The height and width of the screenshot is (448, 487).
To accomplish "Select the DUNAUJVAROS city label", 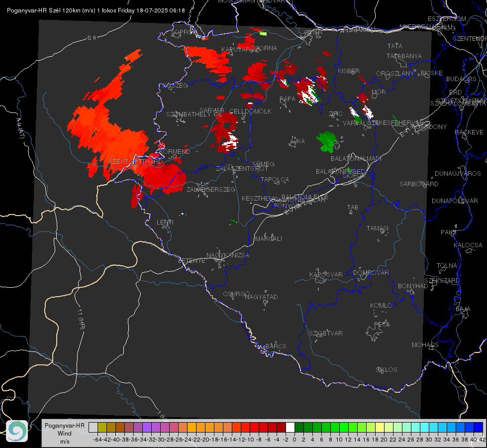I will [458, 174].
